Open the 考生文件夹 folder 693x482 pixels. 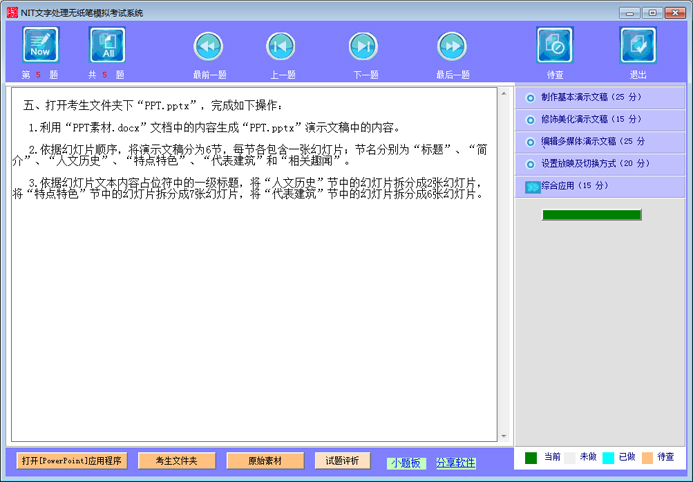176,461
